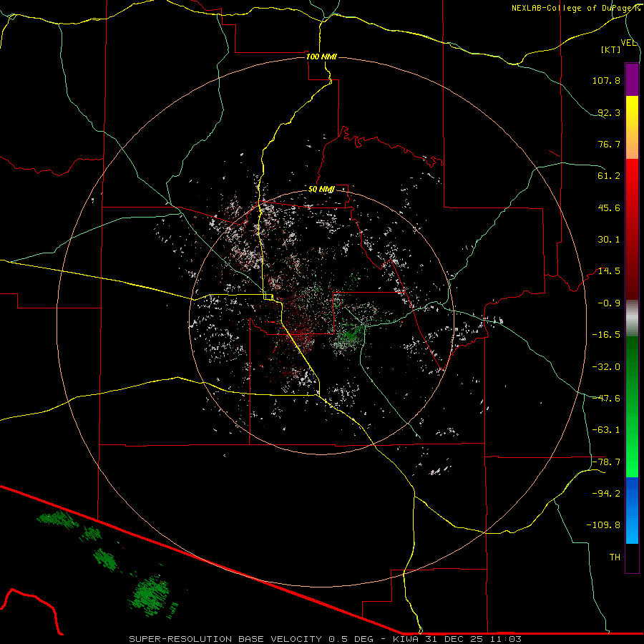Select the 45.6 value on velocity scale
644x644 pixels.
pos(609,208)
